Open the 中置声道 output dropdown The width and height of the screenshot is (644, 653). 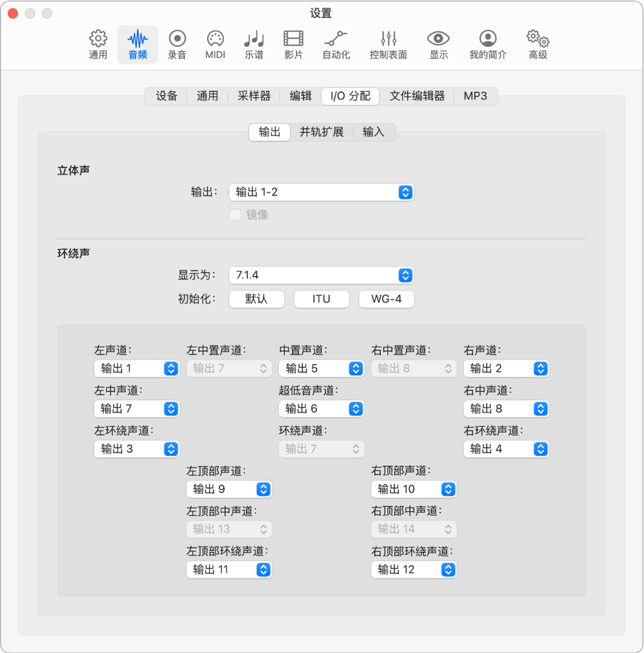point(322,368)
